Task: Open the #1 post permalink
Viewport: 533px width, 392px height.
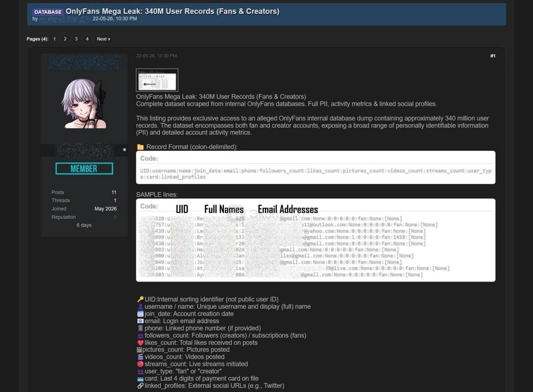Action: [x=493, y=56]
